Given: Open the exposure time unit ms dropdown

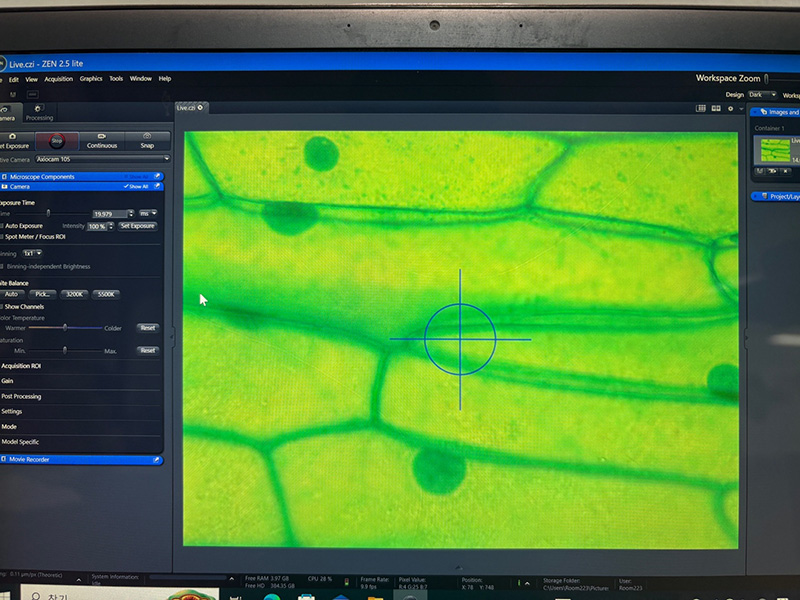Looking at the screenshot, I should 148,214.
